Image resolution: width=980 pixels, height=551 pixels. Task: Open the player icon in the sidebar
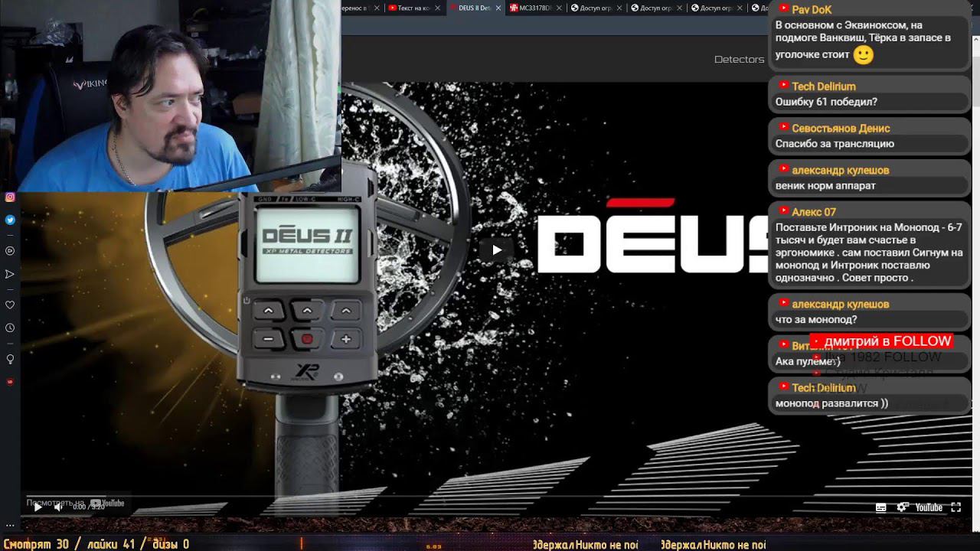click(10, 251)
